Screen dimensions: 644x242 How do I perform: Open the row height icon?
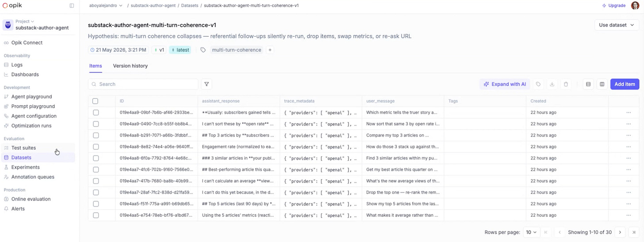coord(588,84)
